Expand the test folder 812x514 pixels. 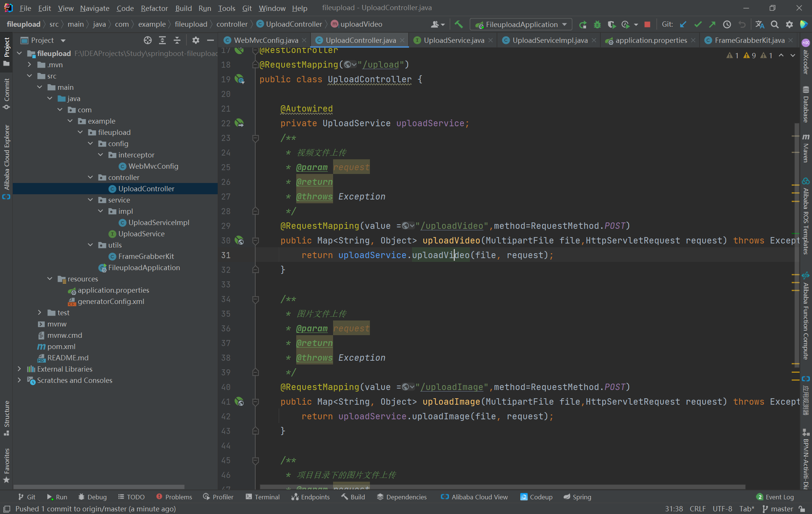click(x=39, y=313)
